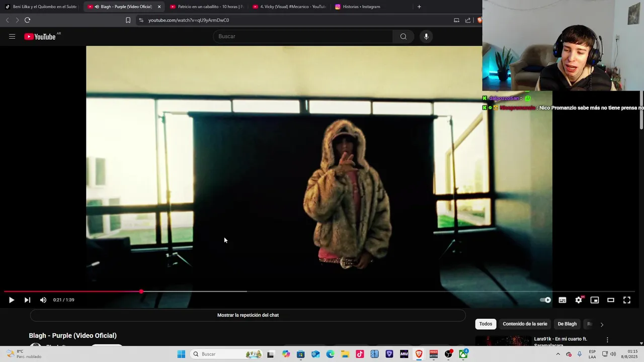Select the Contenido de la serie chip
This screenshot has height=362, width=644.
point(525,324)
